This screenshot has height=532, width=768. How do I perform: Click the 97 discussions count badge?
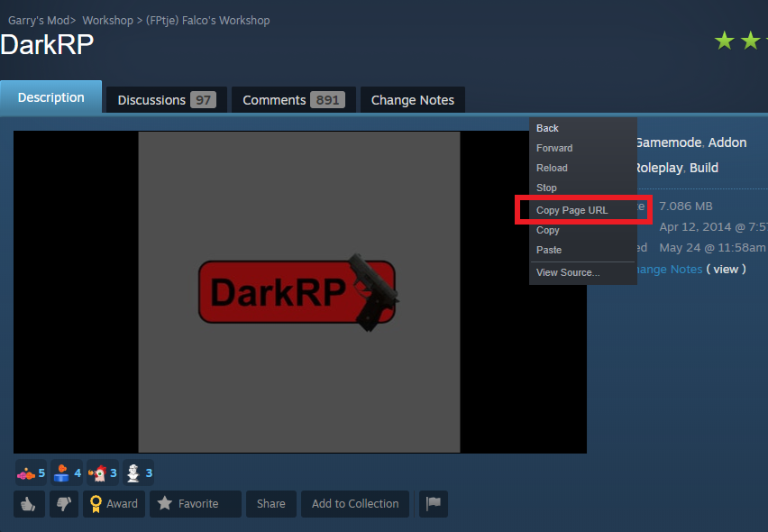(x=203, y=100)
